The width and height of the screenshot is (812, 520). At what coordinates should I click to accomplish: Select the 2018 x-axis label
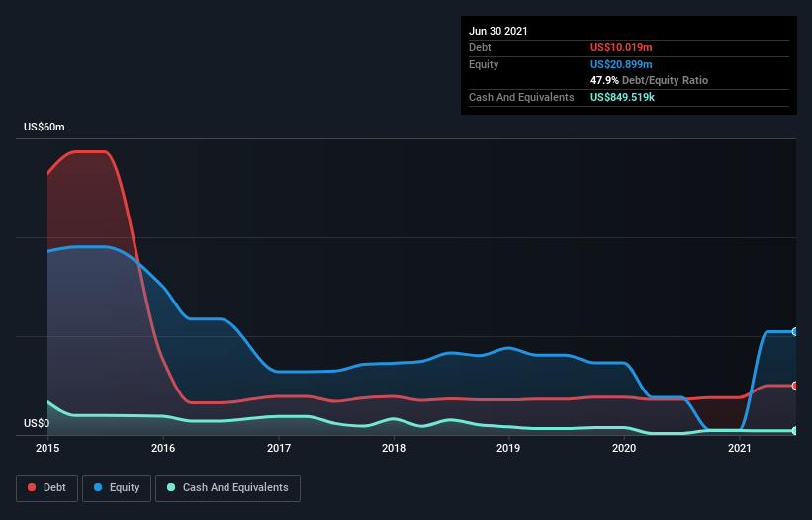[394, 448]
